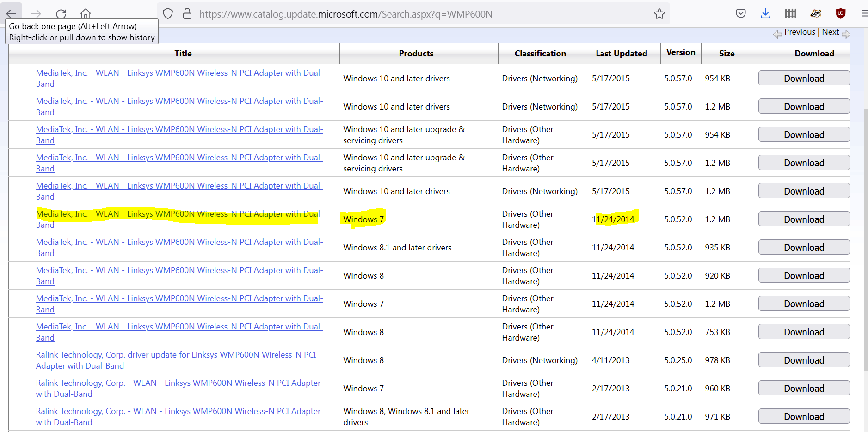
Task: Open the uBlock Origin extension popup
Action: point(841,14)
